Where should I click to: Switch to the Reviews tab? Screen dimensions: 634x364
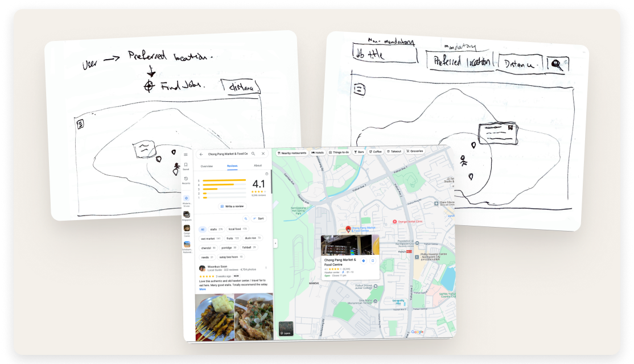point(232,166)
